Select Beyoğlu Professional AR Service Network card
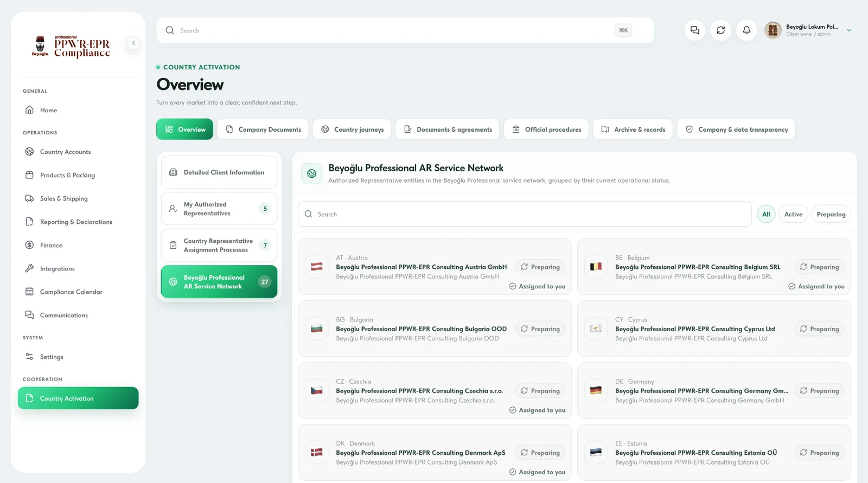 (x=219, y=282)
